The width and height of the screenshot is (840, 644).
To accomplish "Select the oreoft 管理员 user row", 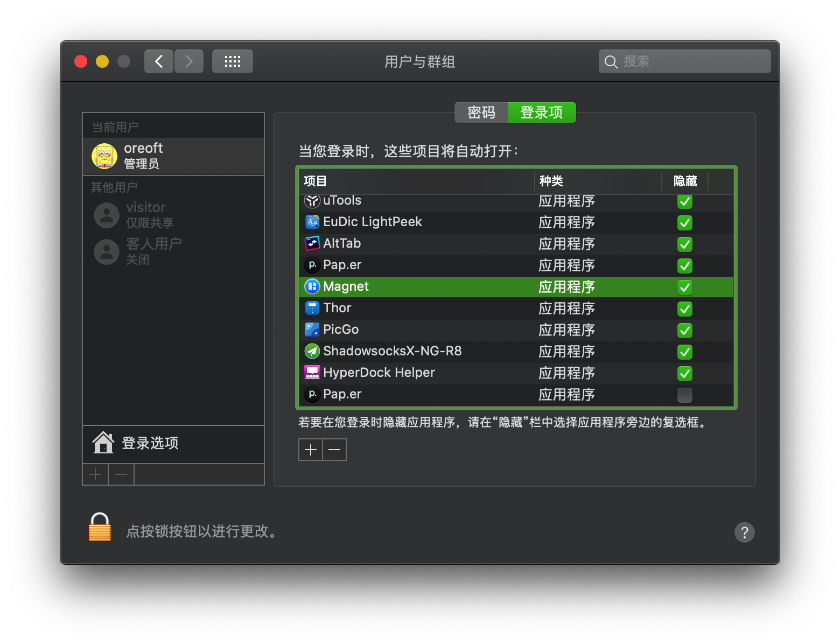I will coord(173,156).
